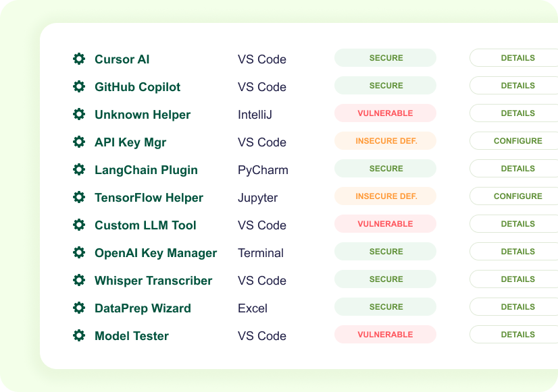Open the TensorFlow Helper gear icon
558x392 pixels.
pos(79,197)
